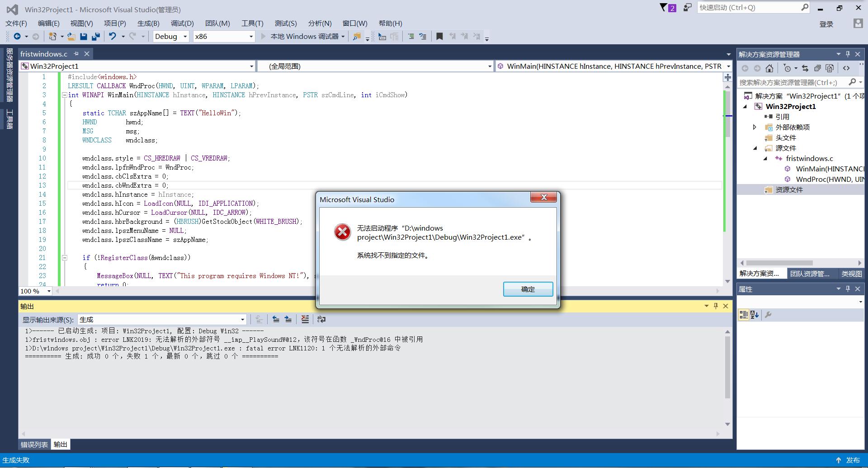Image resolution: width=868 pixels, height=468 pixels.
Task: Open the x86 platform dropdown
Action: click(x=224, y=37)
